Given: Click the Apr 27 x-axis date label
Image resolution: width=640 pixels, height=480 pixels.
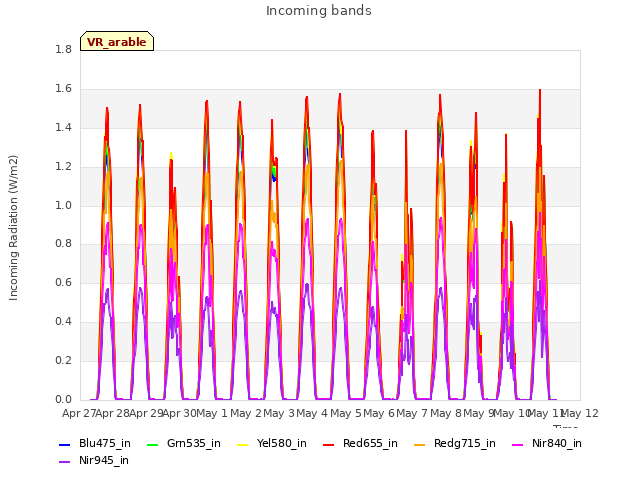Looking at the screenshot, I should pyautogui.click(x=79, y=413).
